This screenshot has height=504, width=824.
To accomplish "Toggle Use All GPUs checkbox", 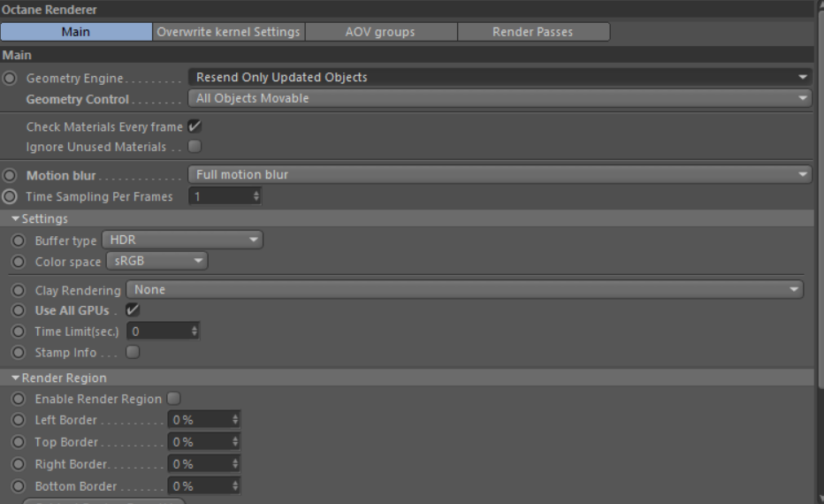I will (133, 310).
